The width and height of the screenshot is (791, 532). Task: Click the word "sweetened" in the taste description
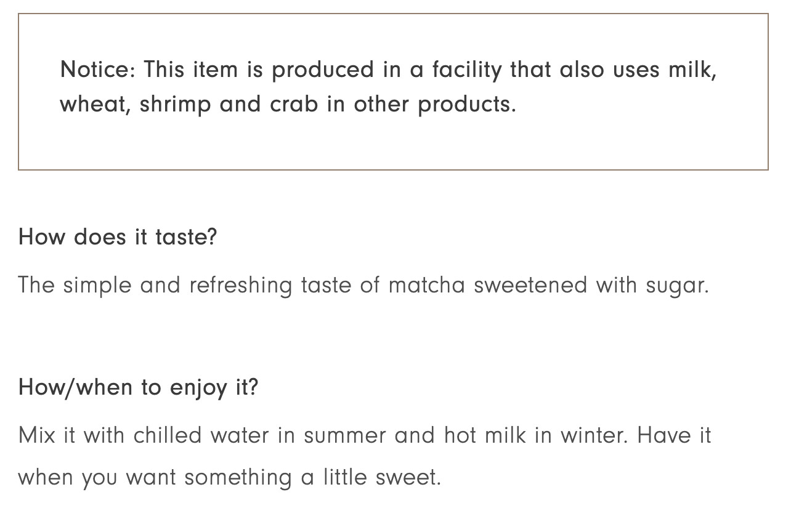[x=530, y=285]
